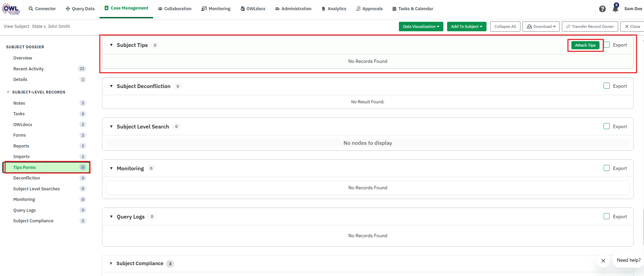
Task: Click the State v. John Smith subject title
Action: tap(51, 26)
